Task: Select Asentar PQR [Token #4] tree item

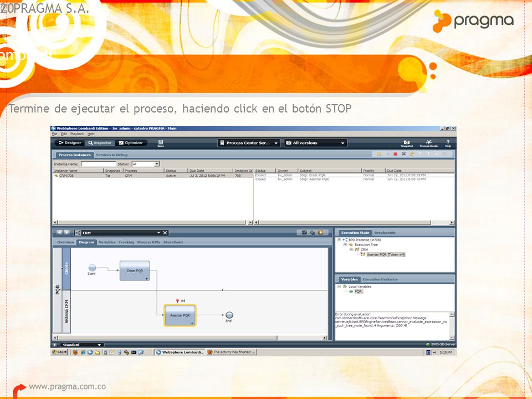Action: pyautogui.click(x=386, y=254)
